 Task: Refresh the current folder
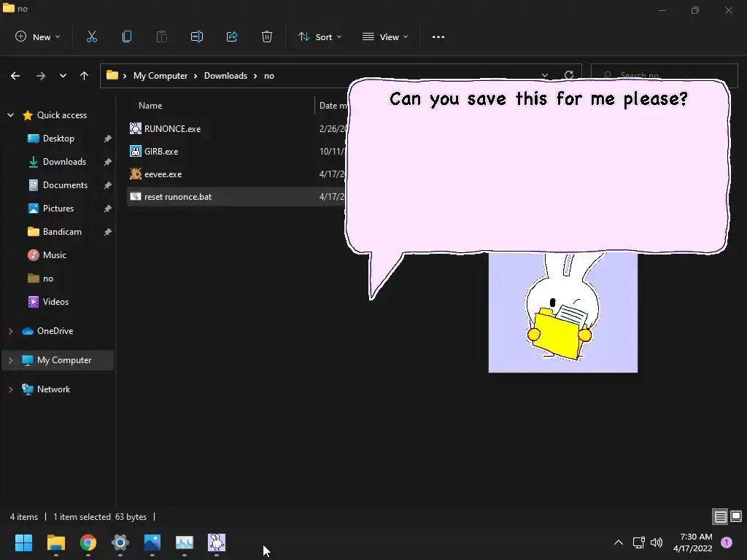tap(569, 75)
